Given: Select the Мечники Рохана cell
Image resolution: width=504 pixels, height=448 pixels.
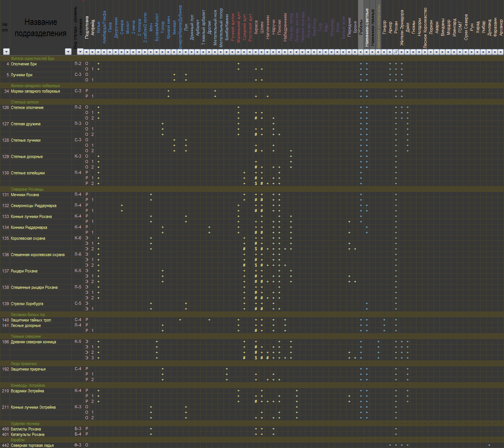Looking at the screenshot, I should point(40,195).
